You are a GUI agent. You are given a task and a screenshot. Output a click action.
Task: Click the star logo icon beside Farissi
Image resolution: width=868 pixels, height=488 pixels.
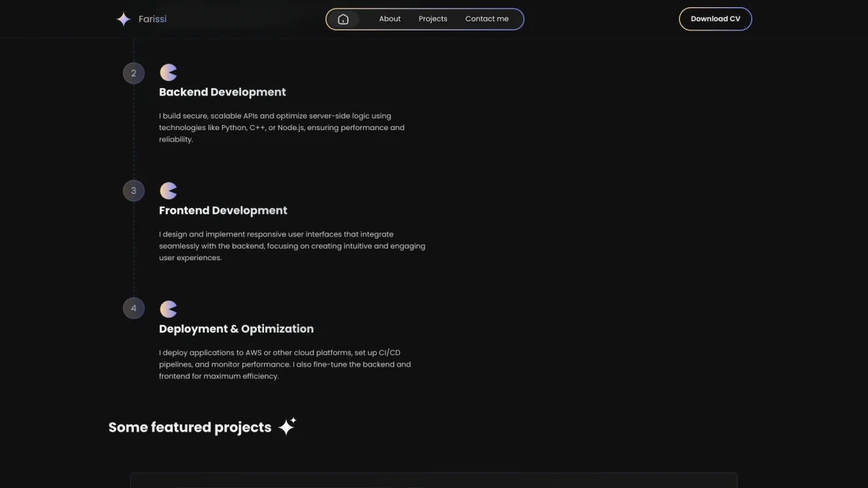click(124, 20)
